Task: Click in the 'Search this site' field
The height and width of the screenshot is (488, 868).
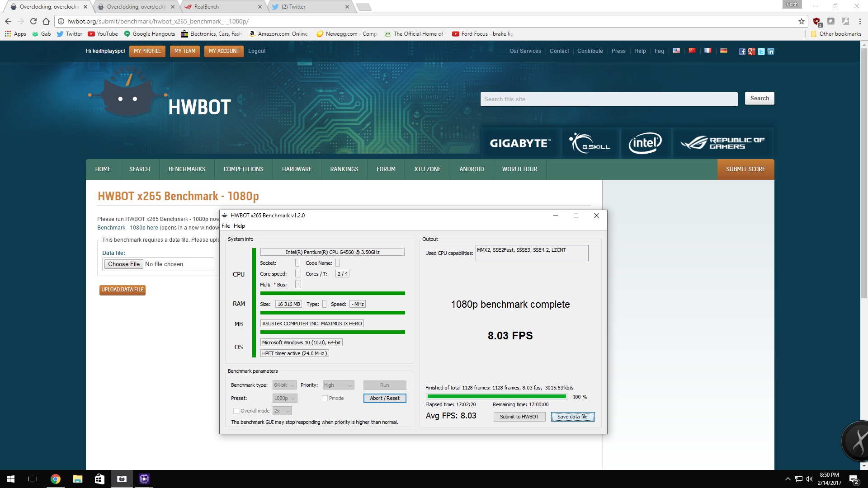Action: coord(609,99)
